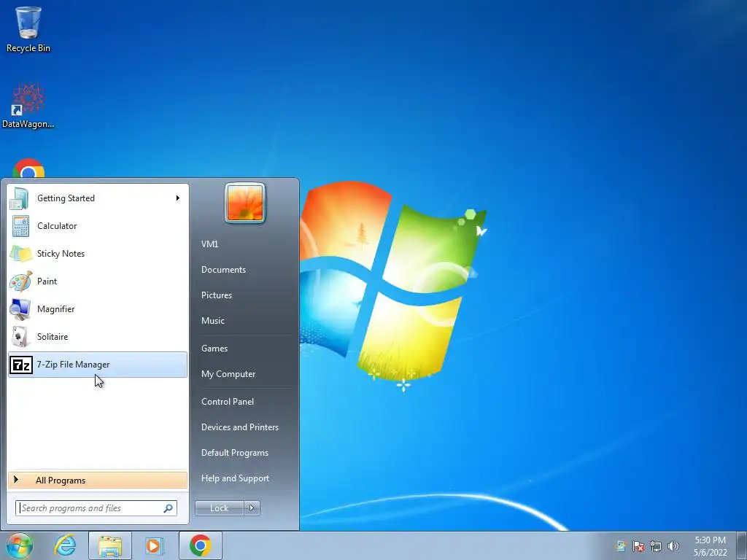747x560 pixels.
Task: Open Default Programs link
Action: (x=235, y=453)
